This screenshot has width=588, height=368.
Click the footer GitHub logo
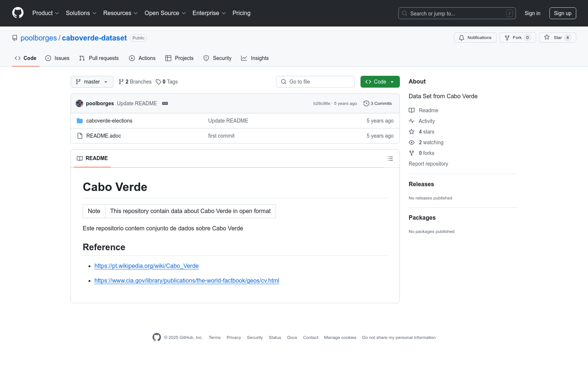tap(157, 337)
